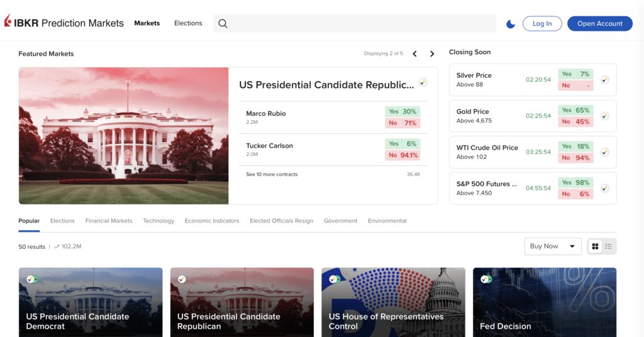The height and width of the screenshot is (337, 644).
Task: Click S&P 500 Futures Above 7,450 label
Action: [487, 188]
